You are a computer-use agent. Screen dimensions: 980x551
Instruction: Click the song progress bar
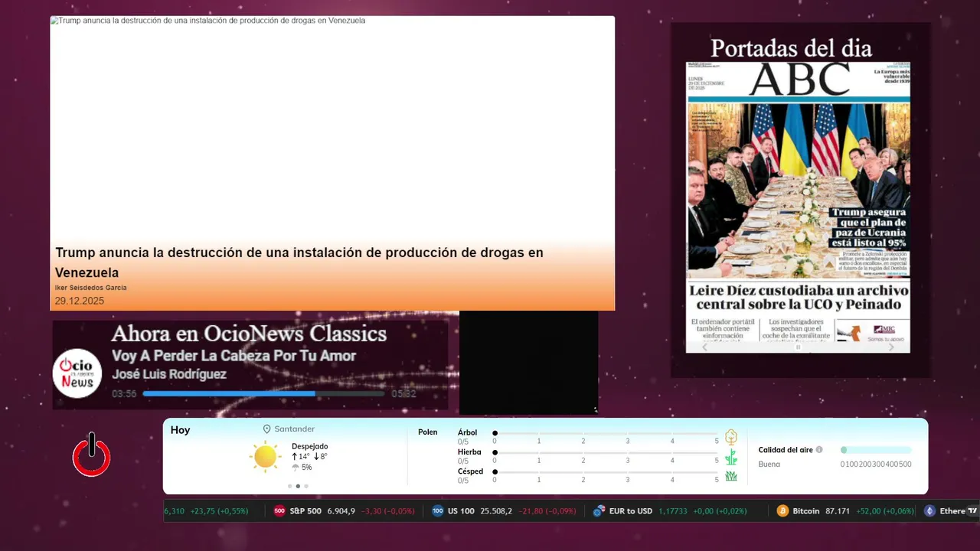[x=264, y=393]
